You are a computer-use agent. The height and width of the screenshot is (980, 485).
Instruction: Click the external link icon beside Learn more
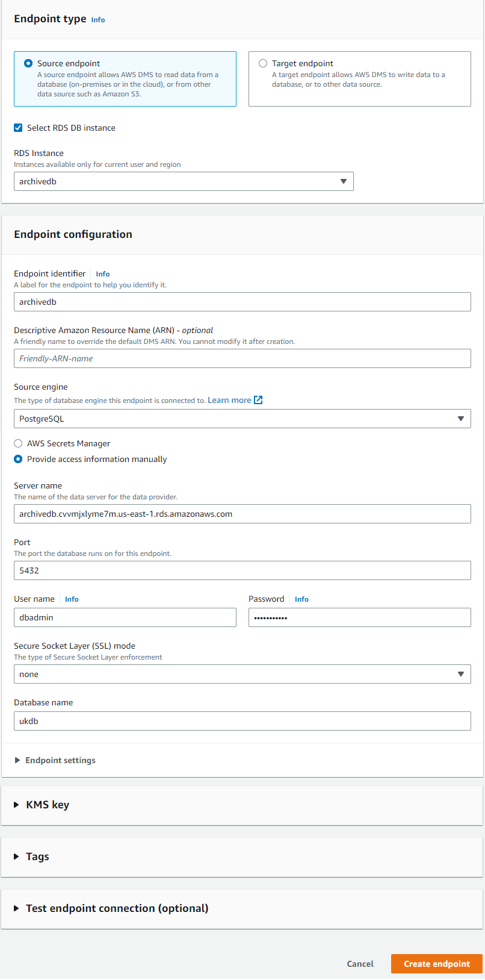(x=258, y=400)
